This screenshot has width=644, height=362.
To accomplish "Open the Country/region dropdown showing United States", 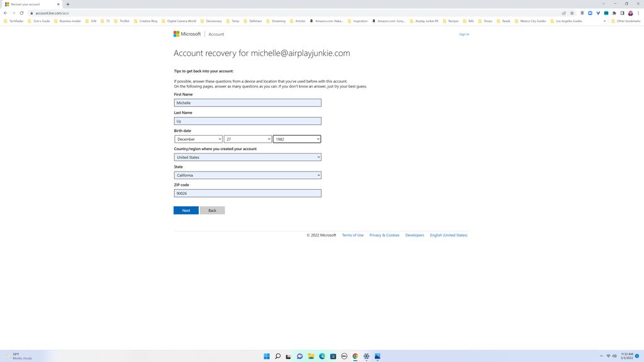I will [x=247, y=157].
